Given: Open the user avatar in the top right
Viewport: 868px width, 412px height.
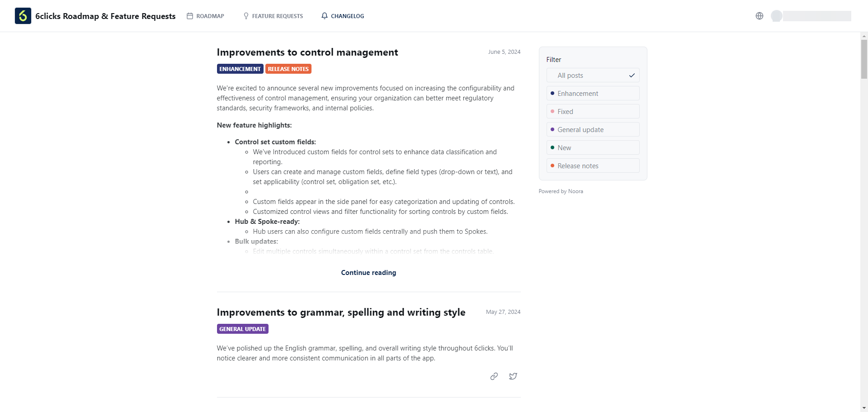Looking at the screenshot, I should 776,16.
